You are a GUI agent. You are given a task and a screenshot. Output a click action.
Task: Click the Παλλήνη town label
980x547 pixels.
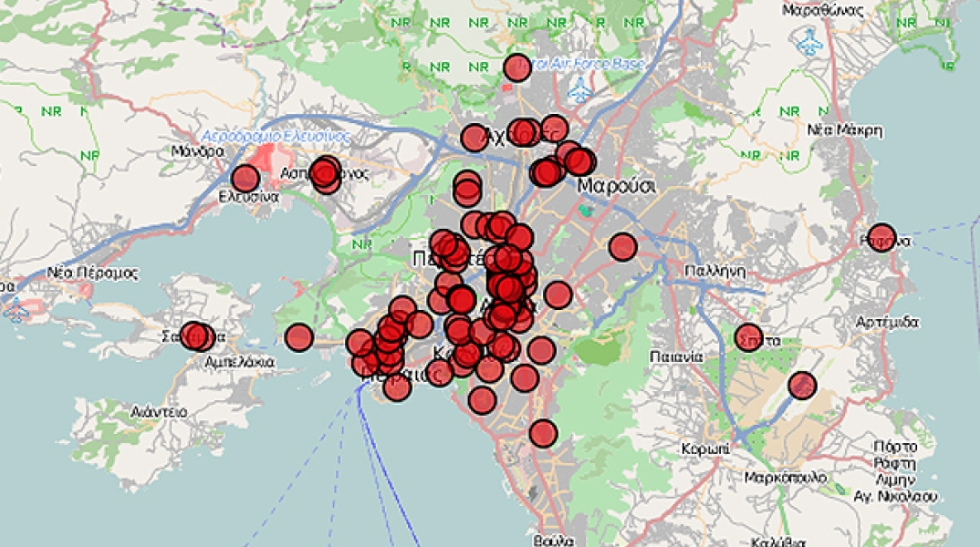point(716,271)
